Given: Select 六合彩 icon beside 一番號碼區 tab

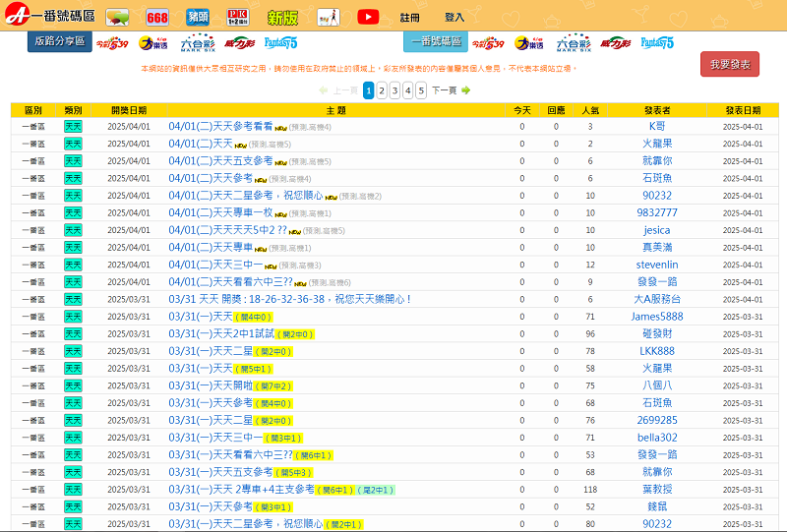Looking at the screenshot, I should [x=574, y=42].
